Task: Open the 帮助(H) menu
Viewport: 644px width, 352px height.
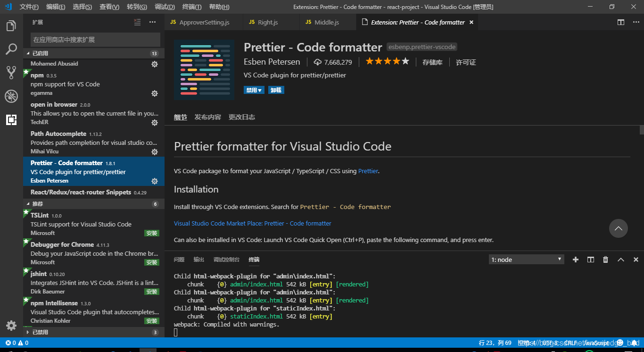Action: (x=219, y=7)
